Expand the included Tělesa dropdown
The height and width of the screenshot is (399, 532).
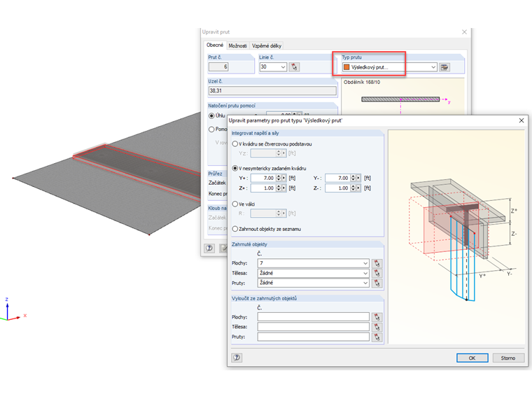coord(365,273)
